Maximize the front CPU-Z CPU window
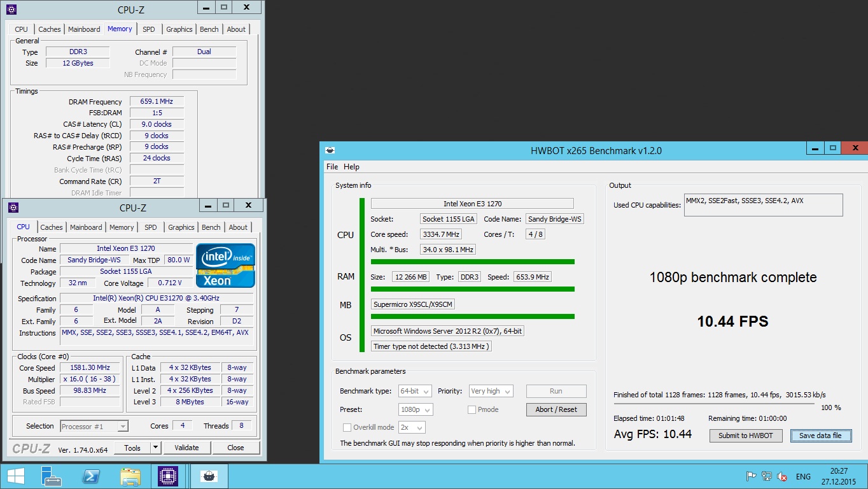 (225, 205)
